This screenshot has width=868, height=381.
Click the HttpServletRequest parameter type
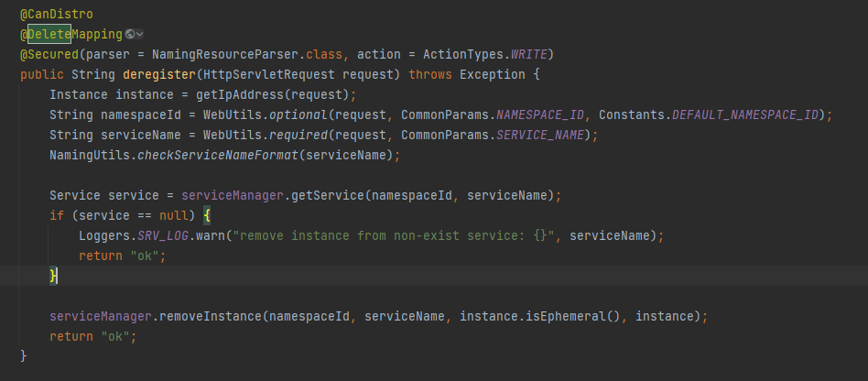pos(268,75)
